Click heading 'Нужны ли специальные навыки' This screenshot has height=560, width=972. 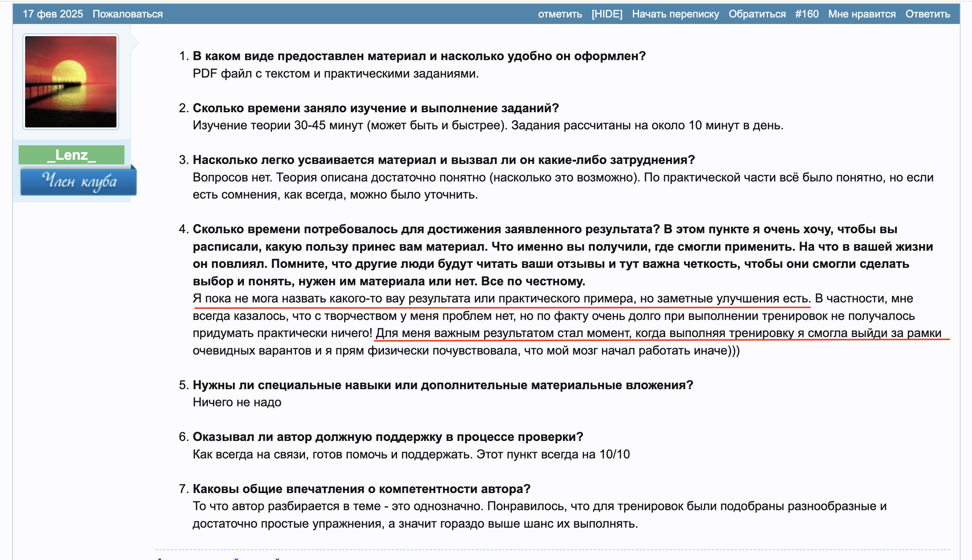click(x=442, y=385)
